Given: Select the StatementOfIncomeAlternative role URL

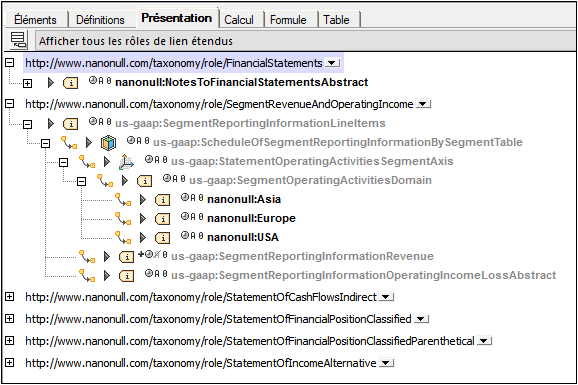Looking at the screenshot, I should coord(201,363).
